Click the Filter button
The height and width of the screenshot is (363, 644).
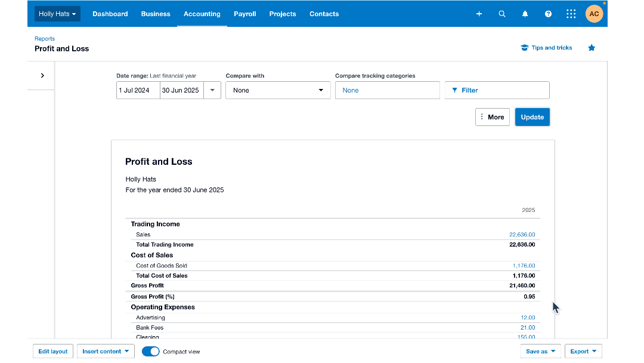point(497,90)
